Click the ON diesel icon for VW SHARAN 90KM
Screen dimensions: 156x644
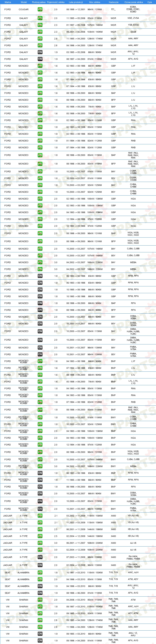(x=40, y=634)
